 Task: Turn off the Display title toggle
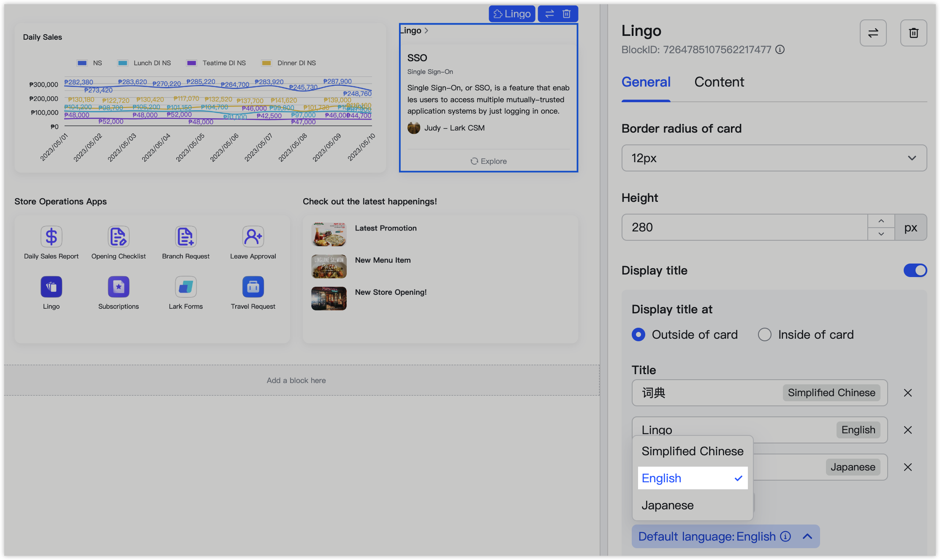pos(915,270)
